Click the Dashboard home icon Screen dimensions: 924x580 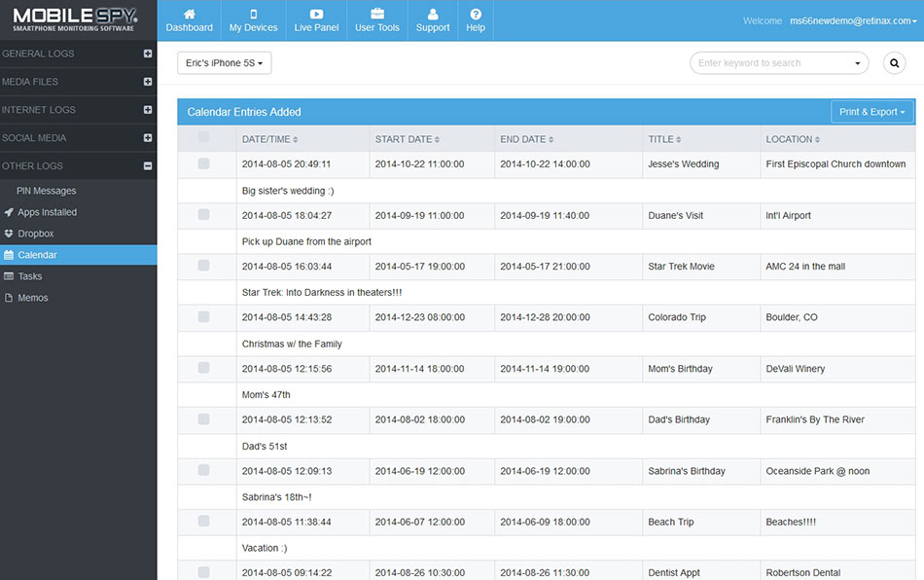189,15
